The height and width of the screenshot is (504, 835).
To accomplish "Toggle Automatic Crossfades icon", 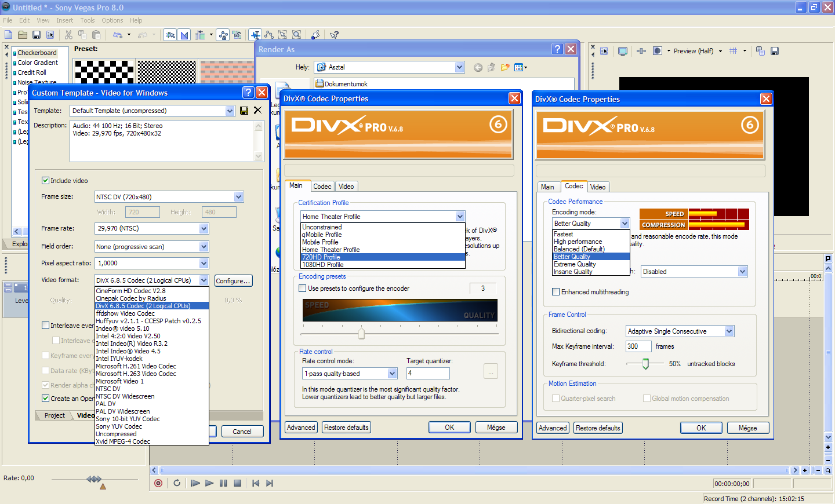I will click(184, 35).
